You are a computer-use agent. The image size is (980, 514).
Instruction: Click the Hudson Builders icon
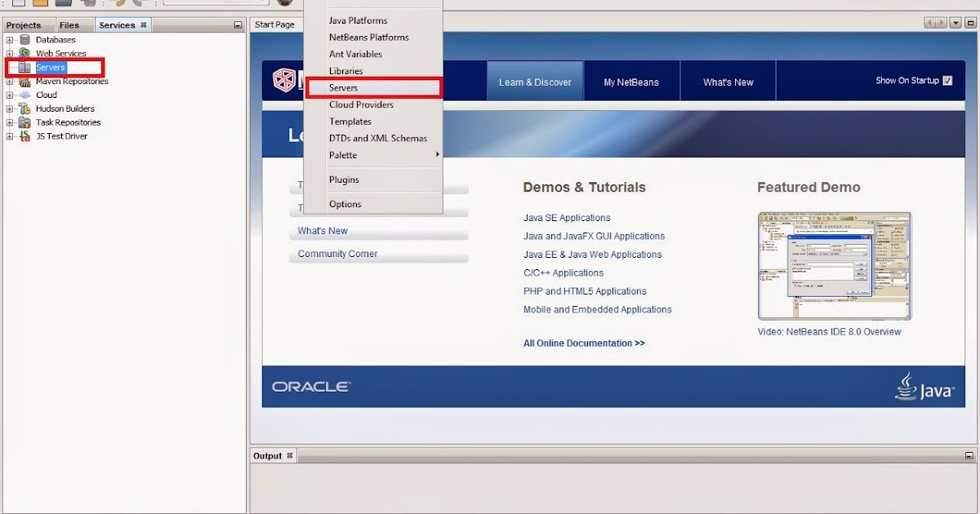click(x=24, y=109)
